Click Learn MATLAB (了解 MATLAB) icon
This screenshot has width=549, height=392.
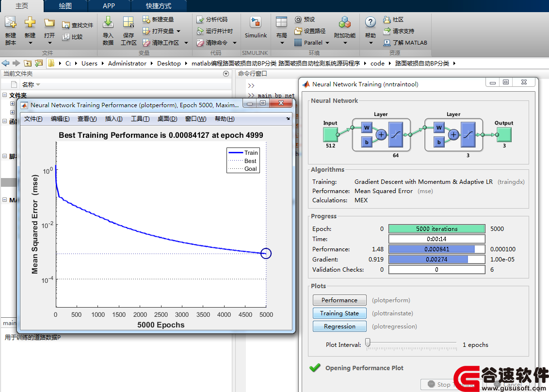pos(387,42)
